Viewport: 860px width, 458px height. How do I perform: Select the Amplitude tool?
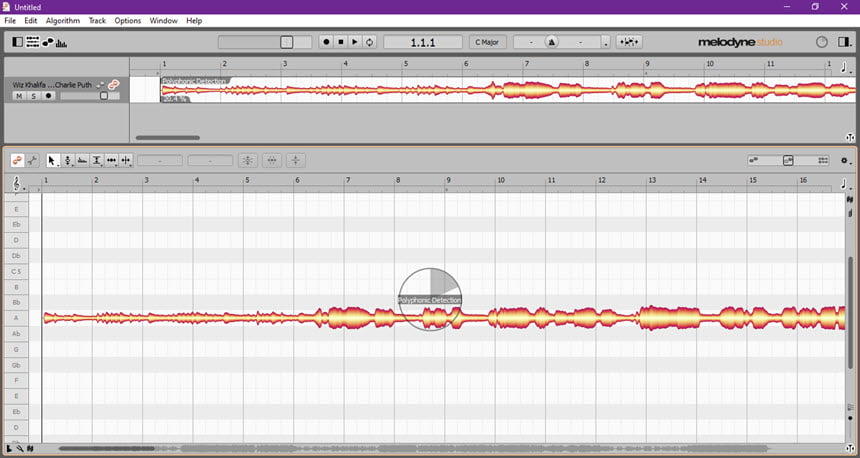coord(82,160)
